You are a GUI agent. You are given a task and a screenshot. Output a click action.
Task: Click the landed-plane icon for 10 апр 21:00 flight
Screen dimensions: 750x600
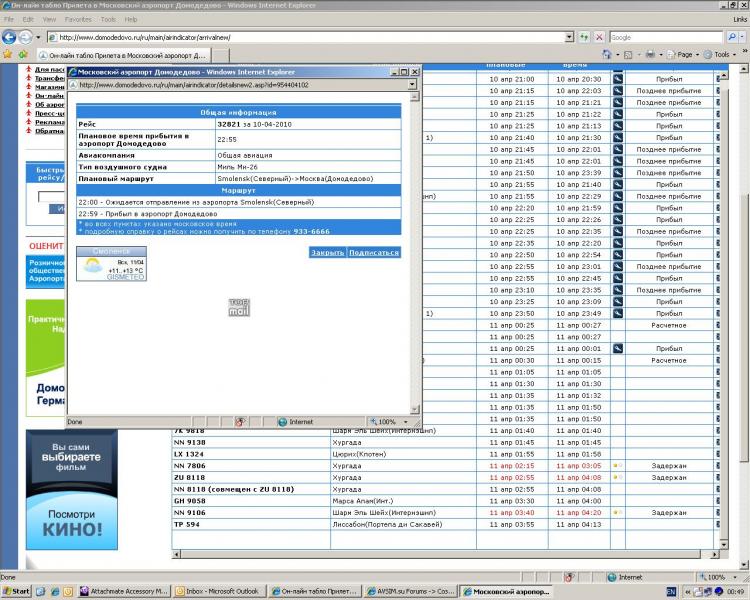click(x=618, y=79)
